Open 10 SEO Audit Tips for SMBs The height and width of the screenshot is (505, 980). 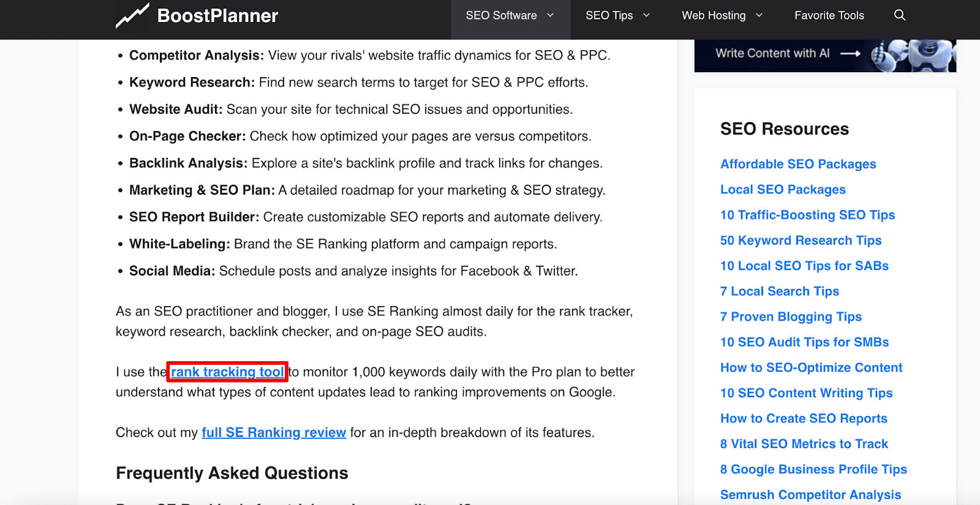pyautogui.click(x=804, y=342)
